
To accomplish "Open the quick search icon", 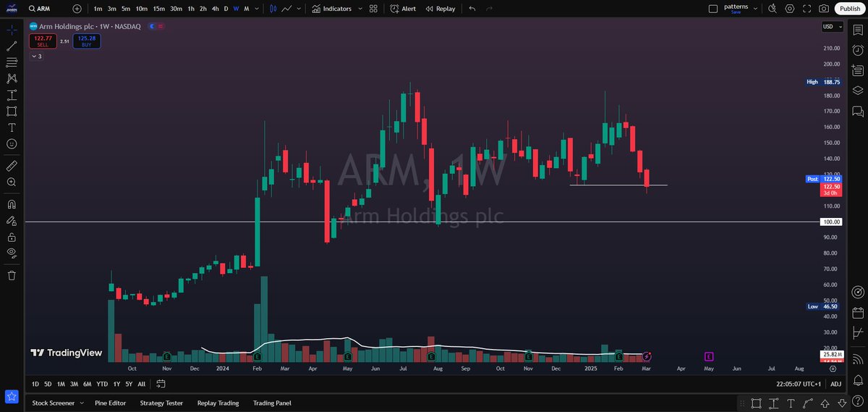I will (x=773, y=9).
